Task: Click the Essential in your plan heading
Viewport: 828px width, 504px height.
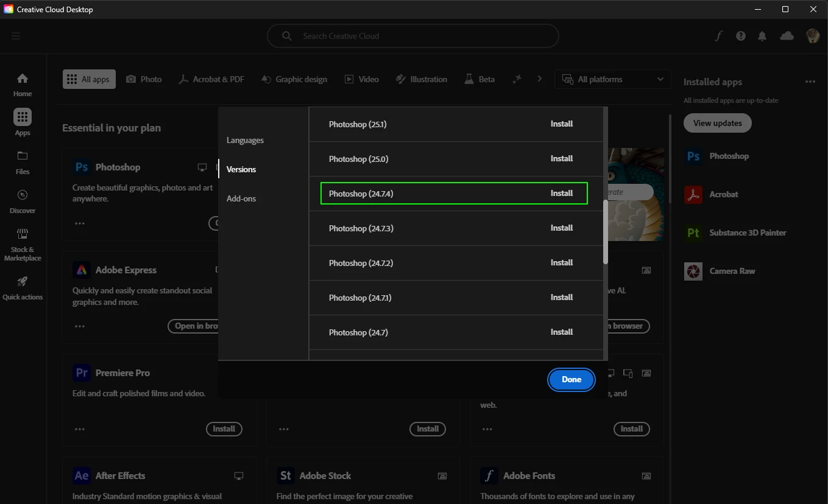Action: 111,128
